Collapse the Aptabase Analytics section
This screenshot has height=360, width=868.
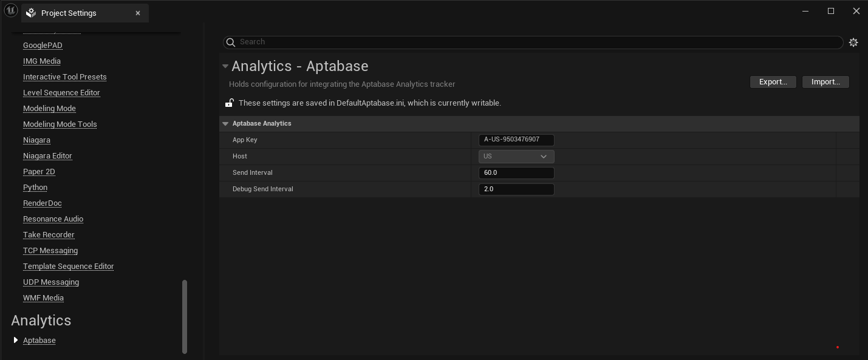[x=225, y=123]
